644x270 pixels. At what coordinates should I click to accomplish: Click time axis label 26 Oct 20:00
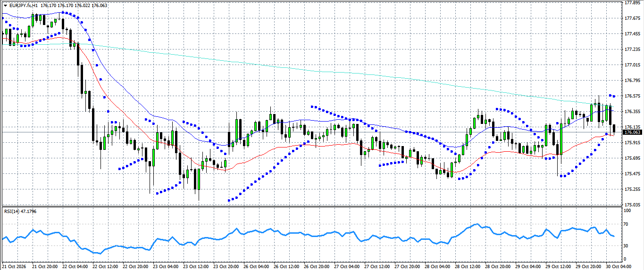[x=317, y=266]
